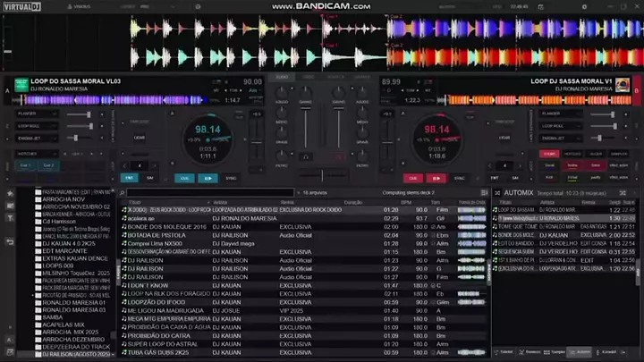Open the HOTCUES pad mode dropdown
The height and width of the screenshot is (362, 644).
click(x=36, y=154)
